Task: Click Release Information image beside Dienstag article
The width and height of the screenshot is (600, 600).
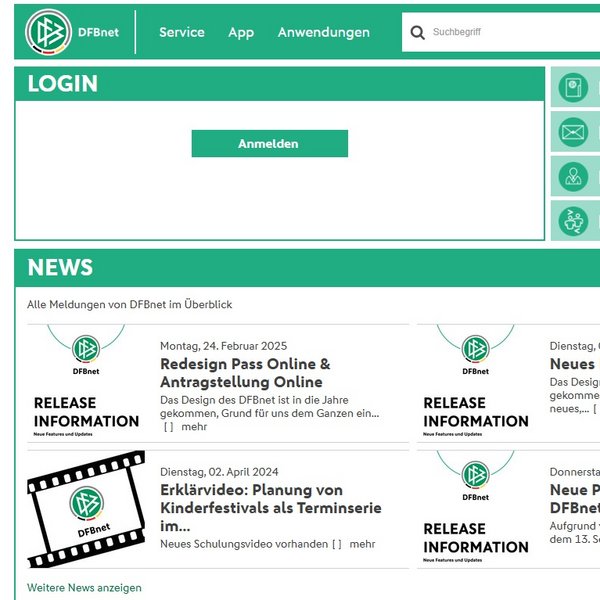Action: [476, 383]
